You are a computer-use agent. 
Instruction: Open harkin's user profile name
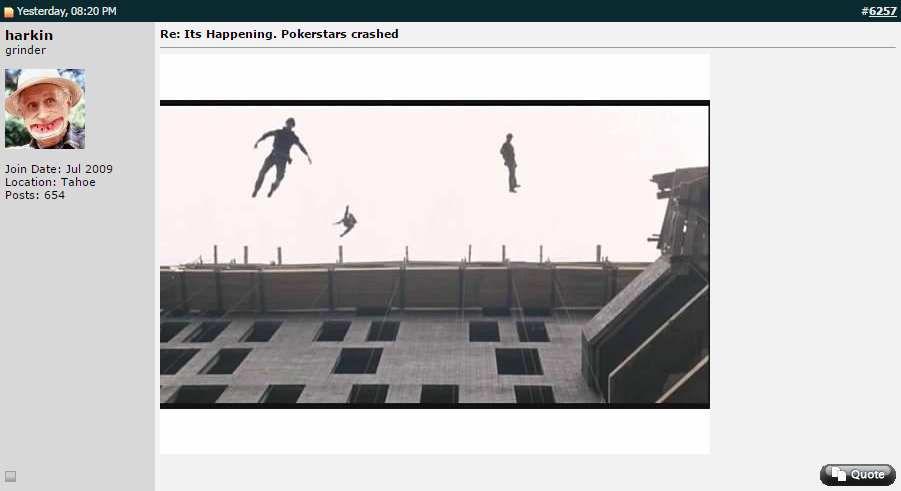29,35
